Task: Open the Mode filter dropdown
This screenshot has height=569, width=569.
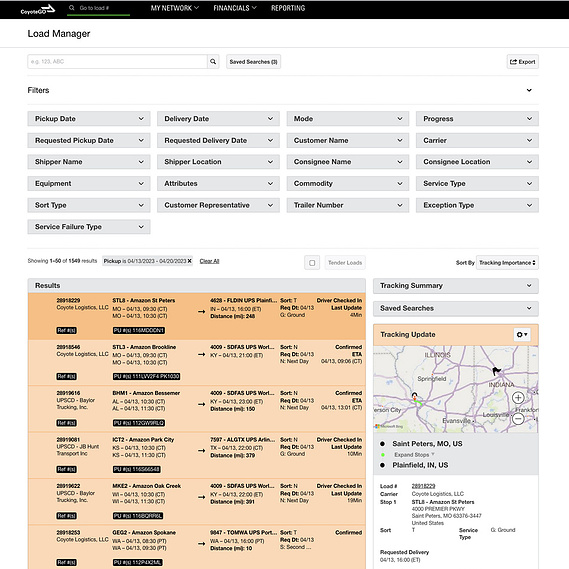Action: tap(348, 119)
